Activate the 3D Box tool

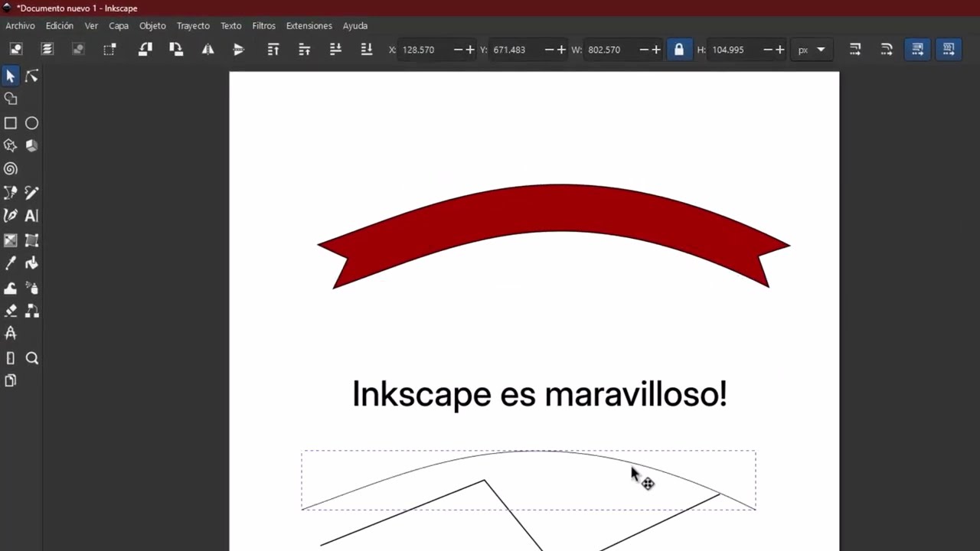pyautogui.click(x=31, y=145)
